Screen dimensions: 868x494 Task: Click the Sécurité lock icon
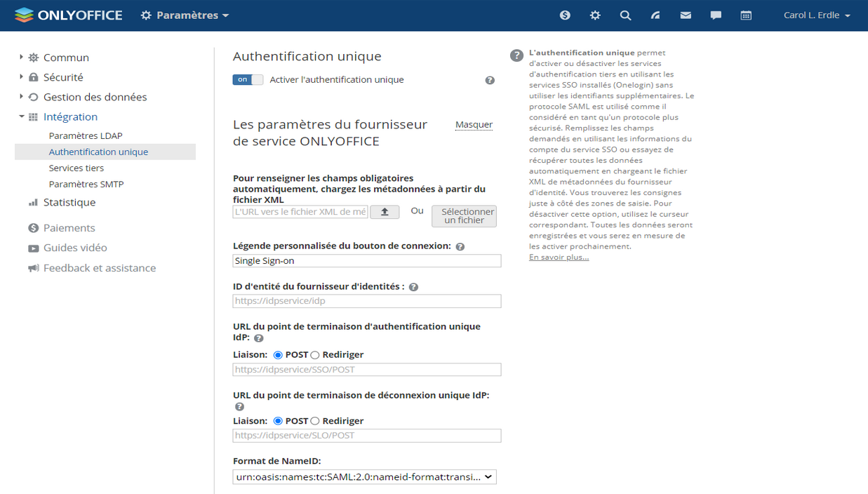(33, 77)
